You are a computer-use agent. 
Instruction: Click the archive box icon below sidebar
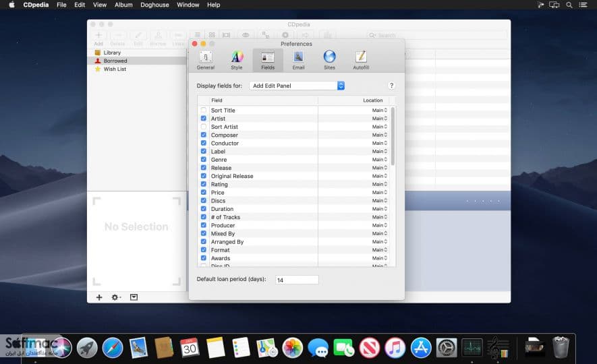[134, 297]
